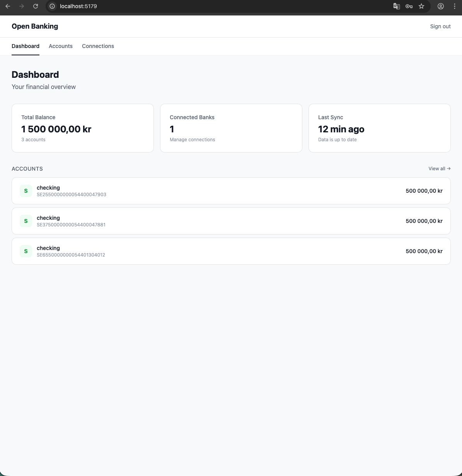Select the S bank logo on SE3750 checking account
Image resolution: width=462 pixels, height=476 pixels.
point(26,221)
